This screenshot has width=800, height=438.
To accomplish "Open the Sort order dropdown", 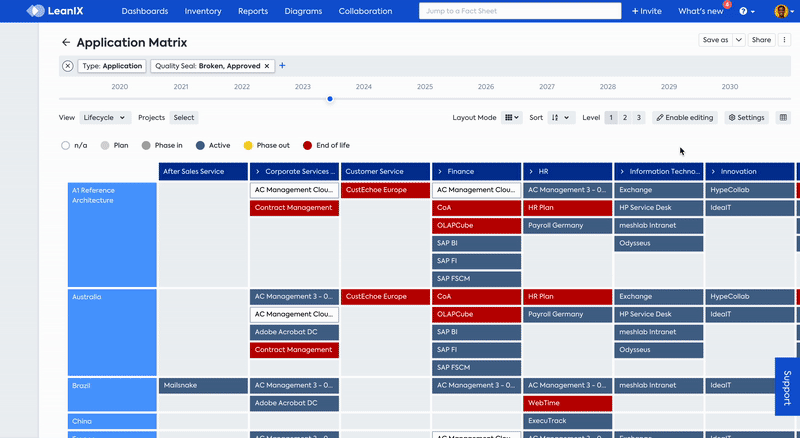I will (x=561, y=117).
